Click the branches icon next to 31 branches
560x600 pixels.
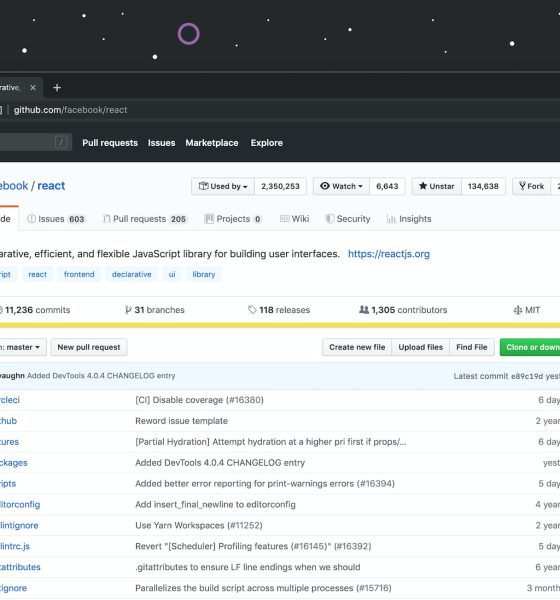pyautogui.click(x=128, y=310)
